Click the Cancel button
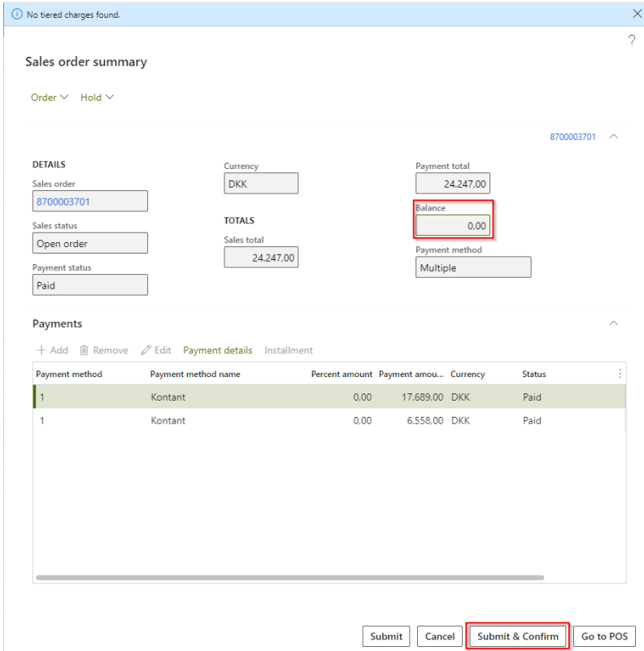644x651 pixels. coord(439,636)
